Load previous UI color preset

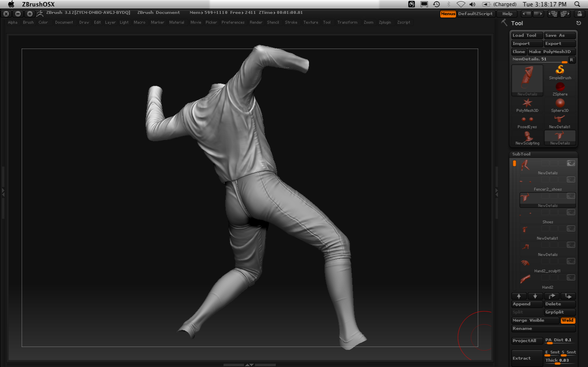coord(527,14)
